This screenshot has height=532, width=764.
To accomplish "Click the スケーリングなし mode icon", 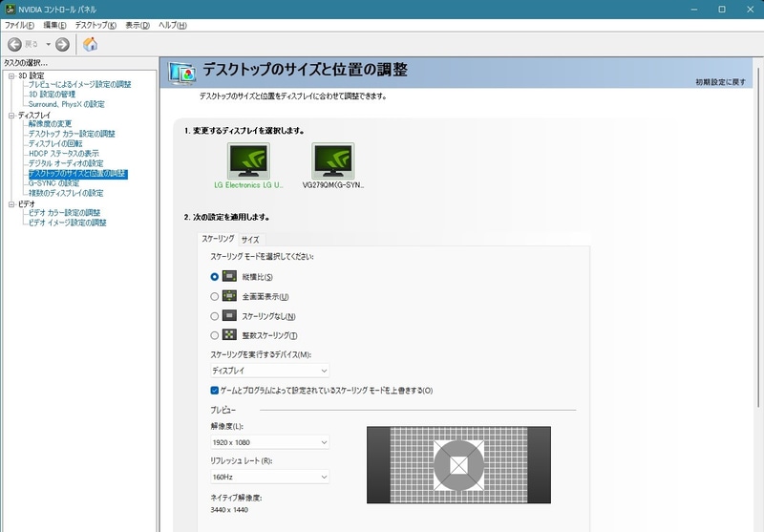I will pos(229,316).
